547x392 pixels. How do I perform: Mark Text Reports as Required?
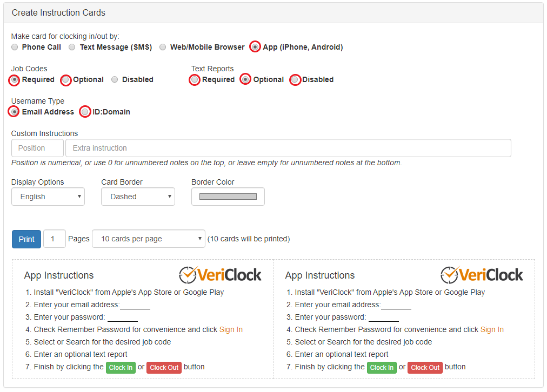click(x=194, y=79)
